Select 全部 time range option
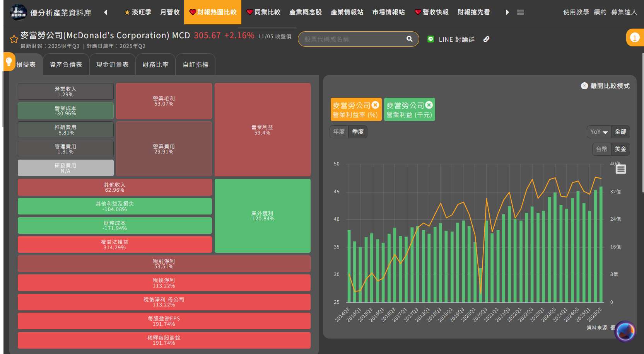The height and width of the screenshot is (354, 644). [x=620, y=132]
